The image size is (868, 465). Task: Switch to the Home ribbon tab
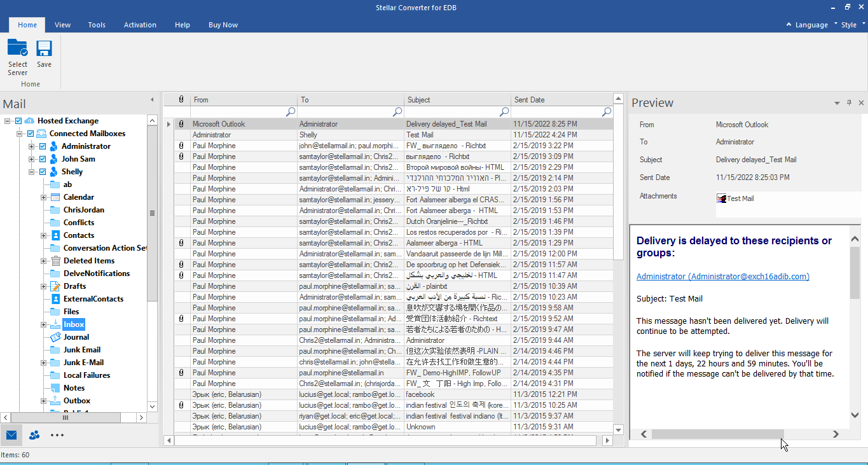27,25
